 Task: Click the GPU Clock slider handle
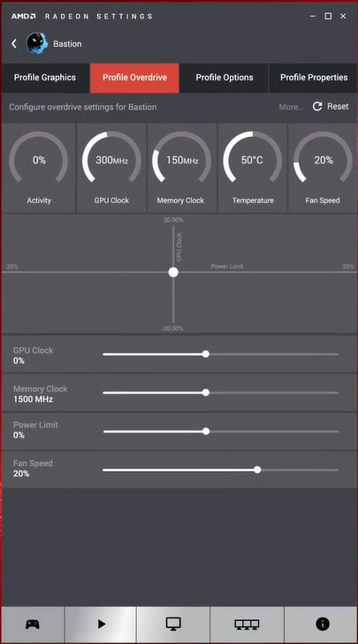pyautogui.click(x=206, y=354)
